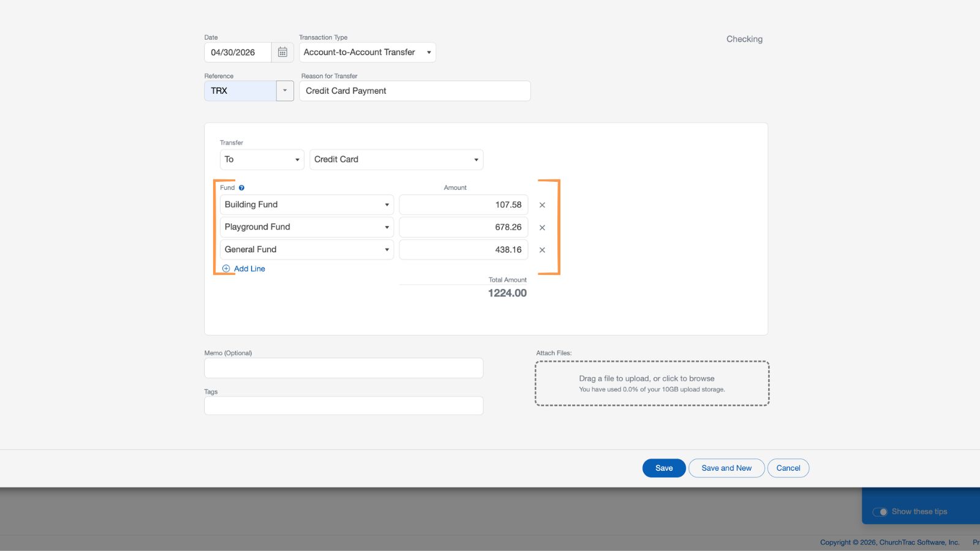This screenshot has width=980, height=551.
Task: Delete the Playground Fund line
Action: pyautogui.click(x=542, y=228)
